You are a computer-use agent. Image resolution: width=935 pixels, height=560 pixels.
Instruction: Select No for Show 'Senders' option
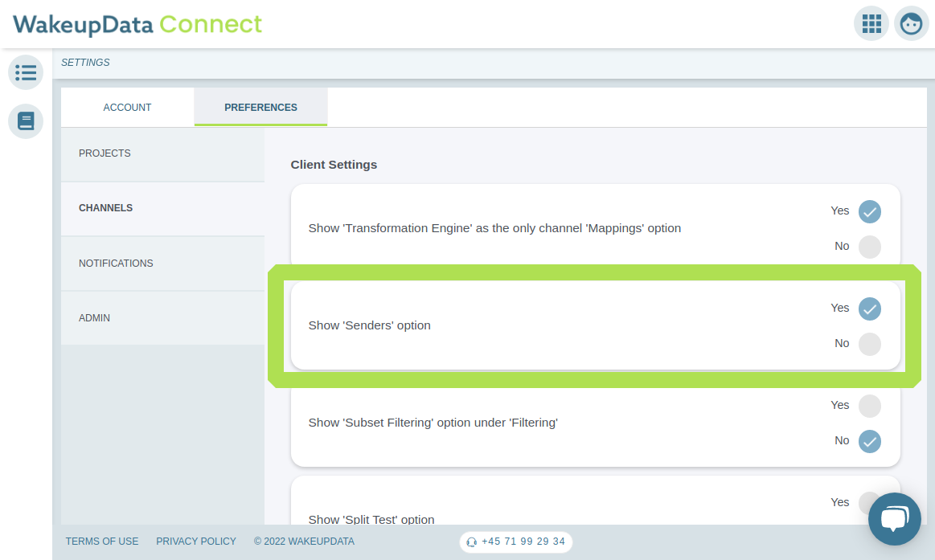[869, 344]
